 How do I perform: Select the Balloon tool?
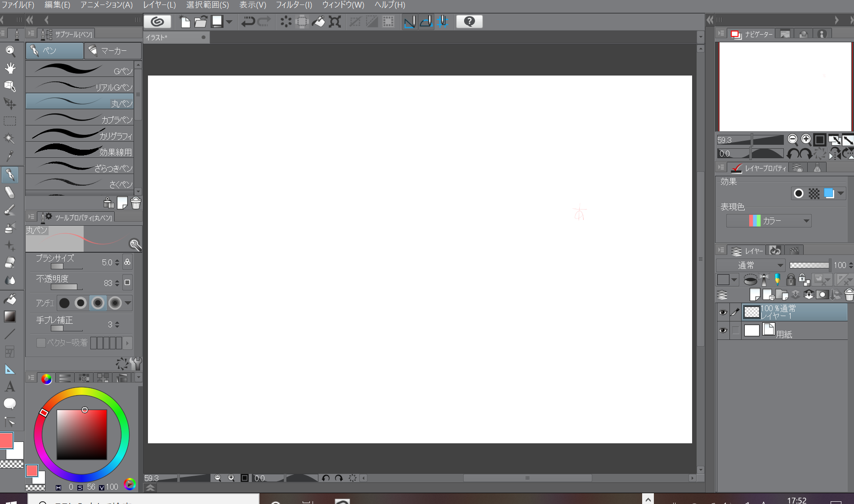point(10,403)
